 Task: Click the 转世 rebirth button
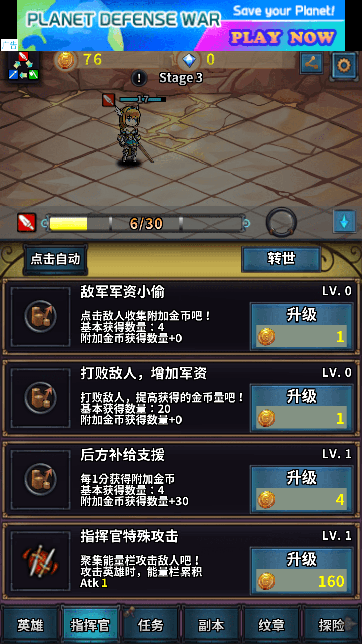tap(282, 259)
